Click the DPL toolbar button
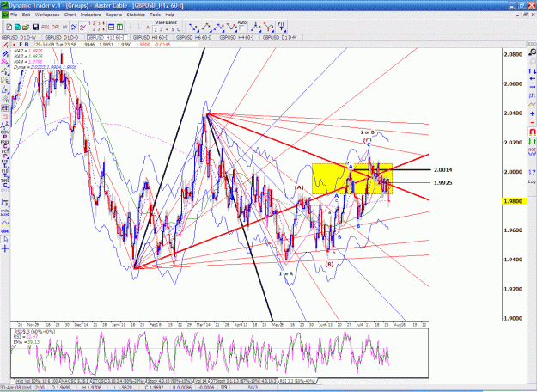The image size is (537, 392). click(x=56, y=27)
